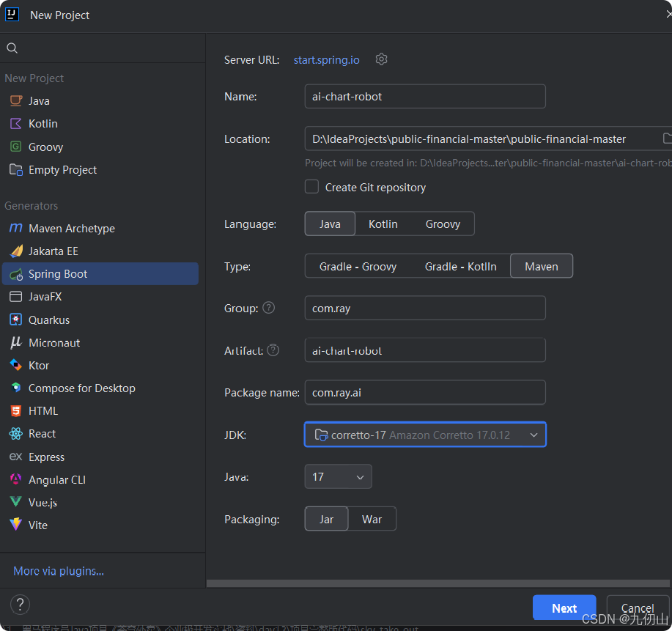
Task: Choose Maven build type
Action: coord(542,266)
